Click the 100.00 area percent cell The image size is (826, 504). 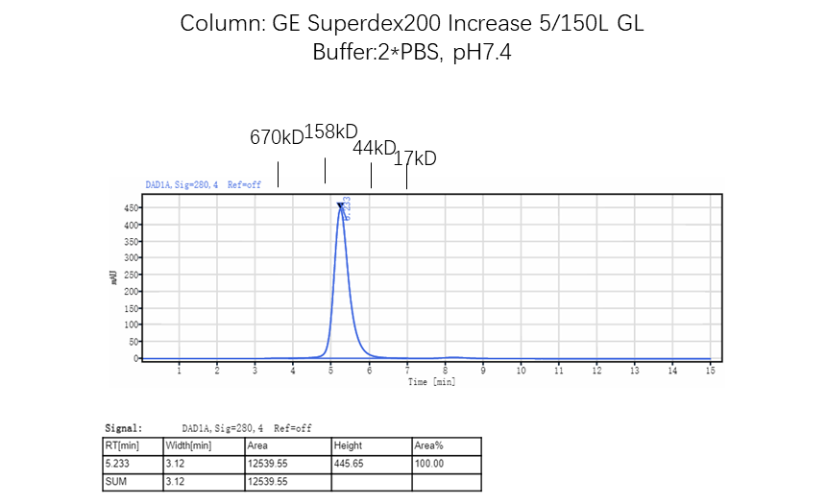pyautogui.click(x=429, y=465)
